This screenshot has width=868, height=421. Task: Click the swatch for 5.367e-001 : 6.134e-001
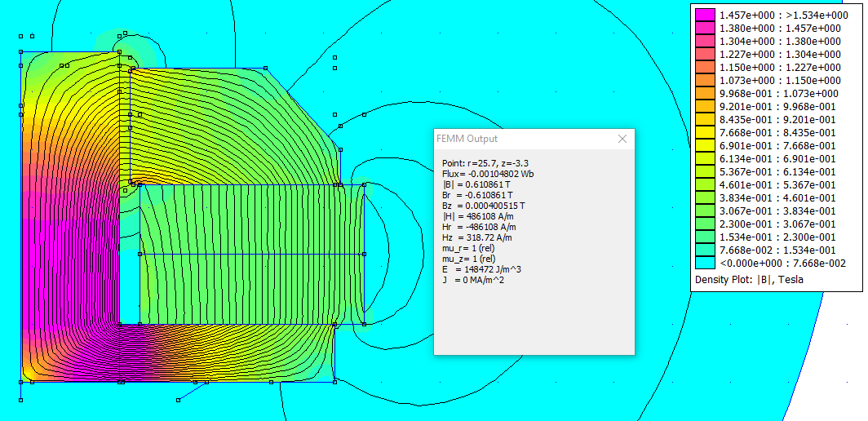705,171
